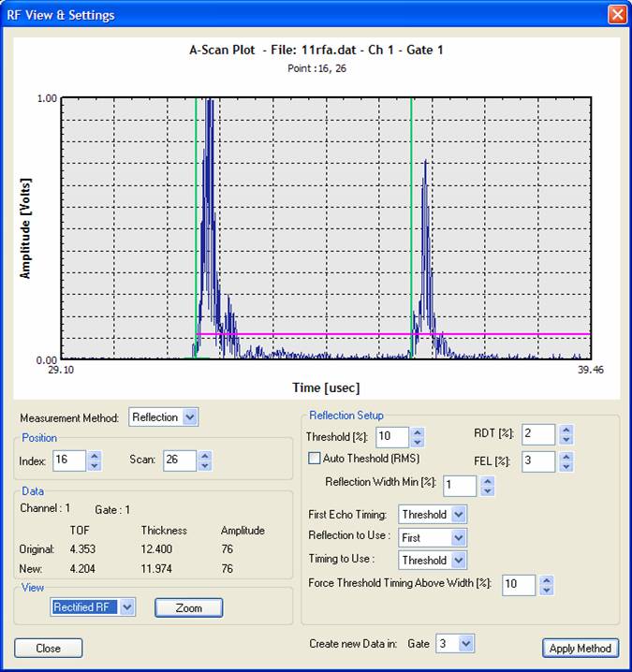Click the Zoom button
Screen dimensions: 632x672
click(188, 608)
